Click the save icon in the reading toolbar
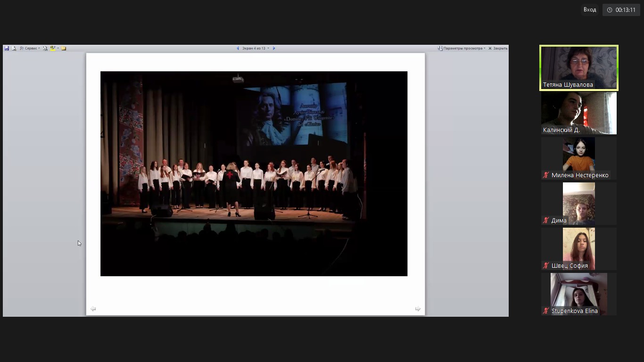 (7, 48)
